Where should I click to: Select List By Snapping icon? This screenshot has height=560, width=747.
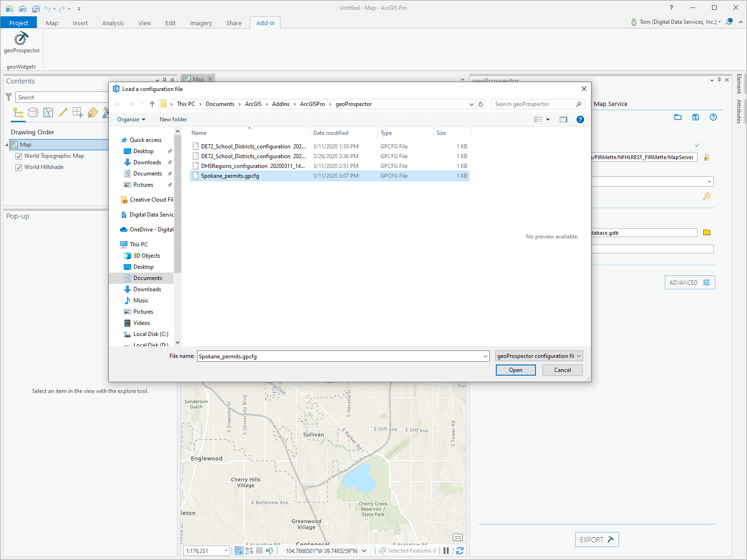pos(78,112)
